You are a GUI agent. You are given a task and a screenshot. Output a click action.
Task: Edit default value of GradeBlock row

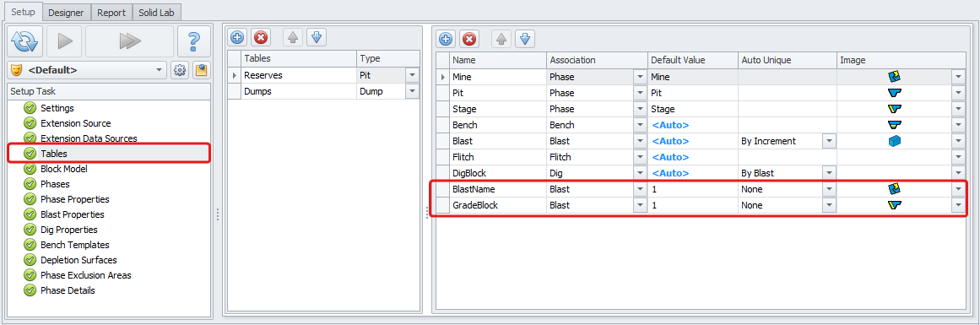click(x=692, y=205)
